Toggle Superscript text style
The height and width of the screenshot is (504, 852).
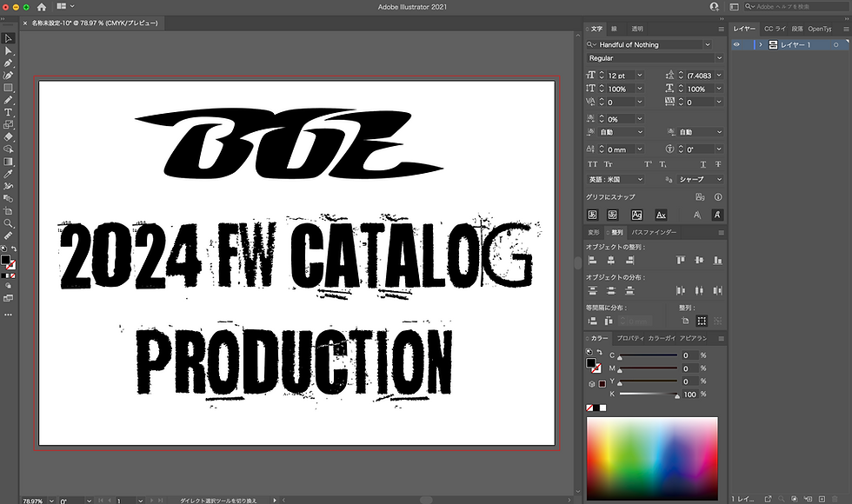pyautogui.click(x=648, y=164)
